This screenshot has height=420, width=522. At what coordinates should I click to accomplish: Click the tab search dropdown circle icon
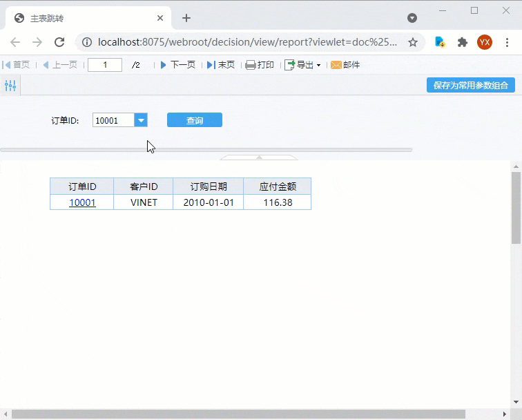[x=412, y=18]
